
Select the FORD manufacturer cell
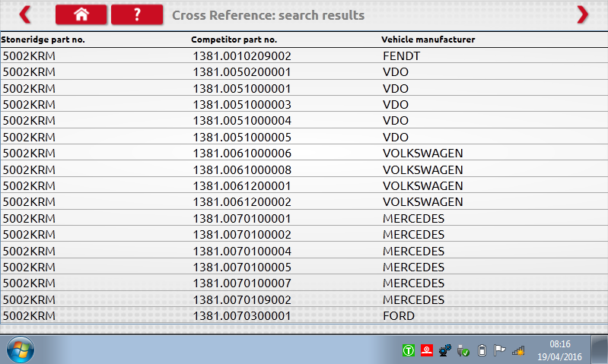pyautogui.click(x=399, y=316)
